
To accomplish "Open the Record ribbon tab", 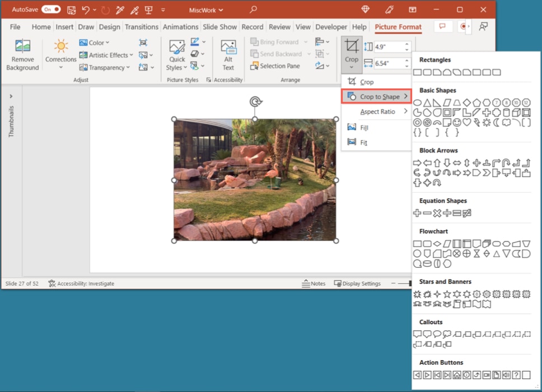I will coord(253,26).
